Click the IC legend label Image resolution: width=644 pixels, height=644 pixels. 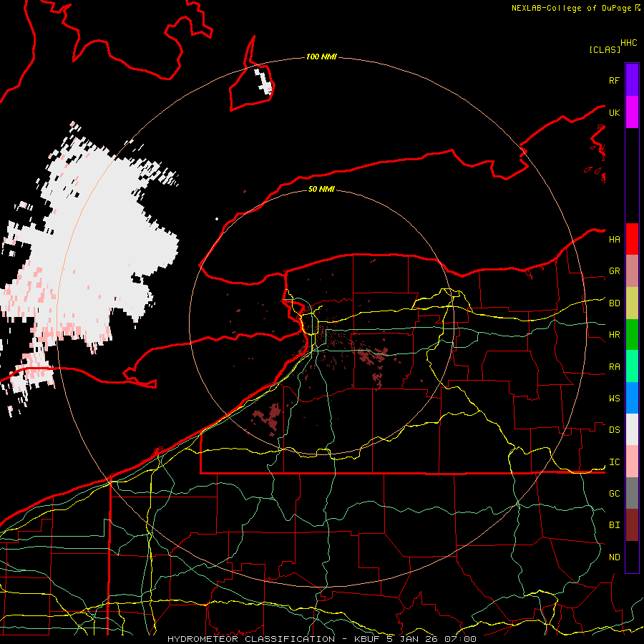coord(614,462)
